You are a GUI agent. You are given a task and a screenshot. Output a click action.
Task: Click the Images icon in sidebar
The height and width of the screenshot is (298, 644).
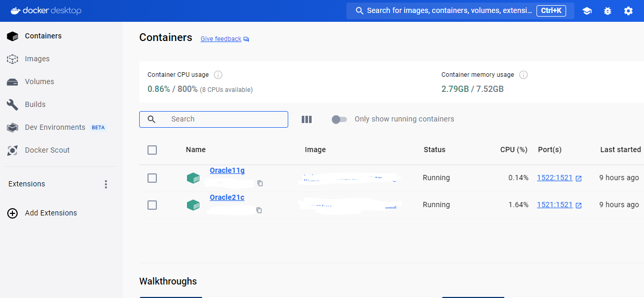pyautogui.click(x=12, y=59)
